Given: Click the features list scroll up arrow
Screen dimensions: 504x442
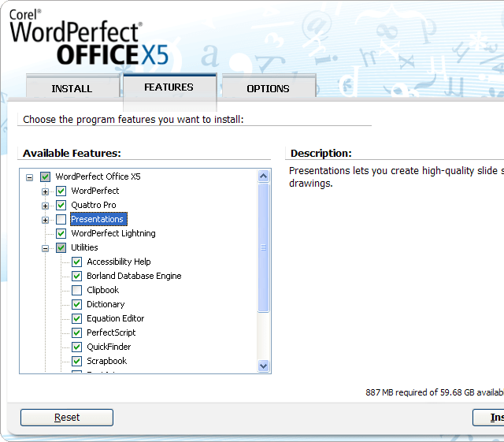Looking at the screenshot, I should (264, 176).
